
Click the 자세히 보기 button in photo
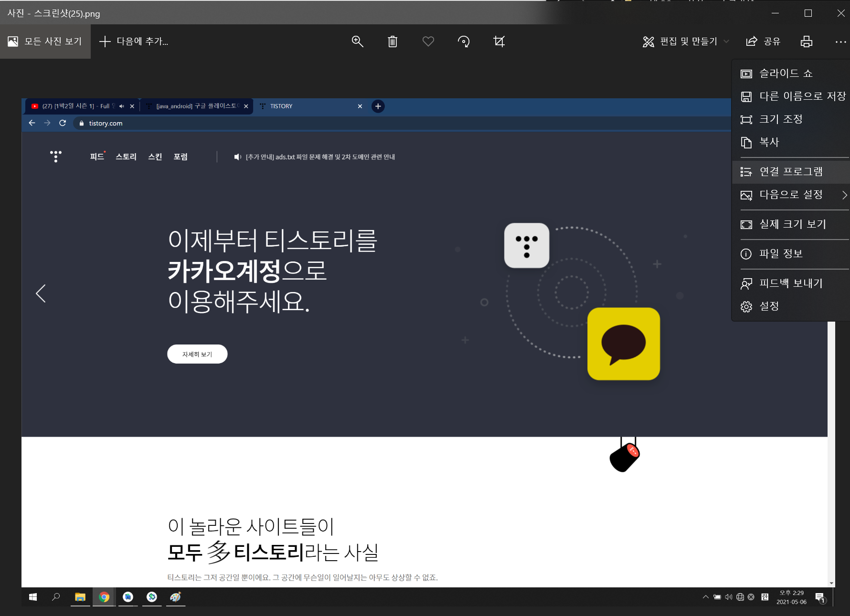tap(197, 354)
